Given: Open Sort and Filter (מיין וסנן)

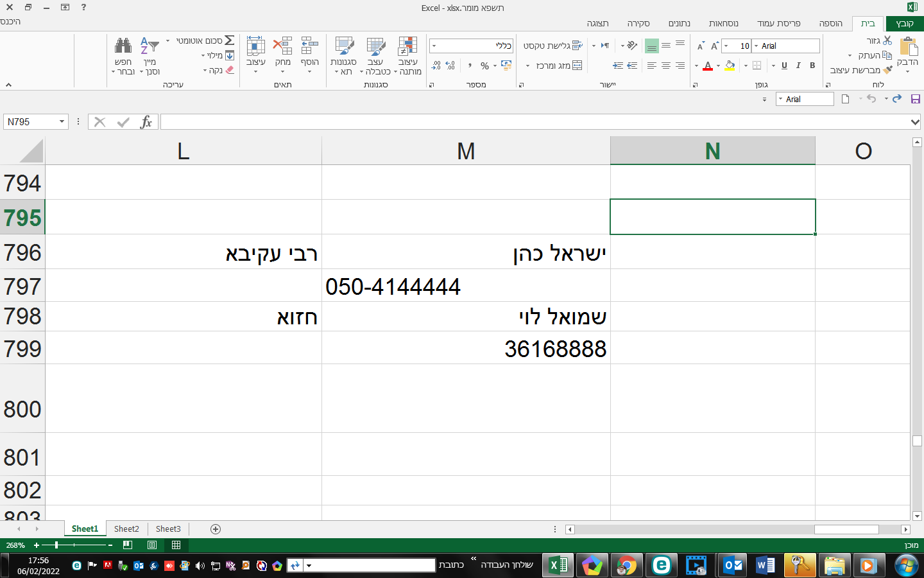Looking at the screenshot, I should (x=150, y=55).
